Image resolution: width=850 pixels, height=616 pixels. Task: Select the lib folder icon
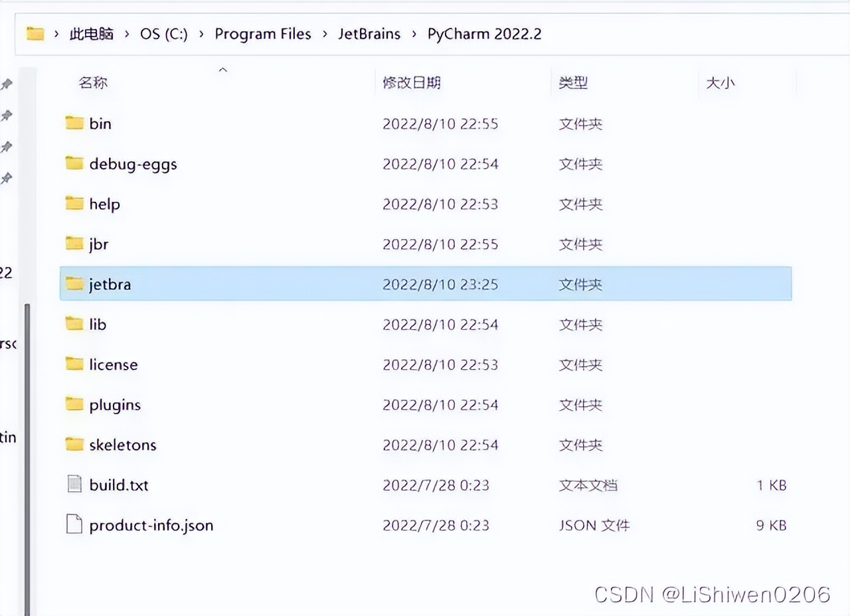tap(74, 324)
